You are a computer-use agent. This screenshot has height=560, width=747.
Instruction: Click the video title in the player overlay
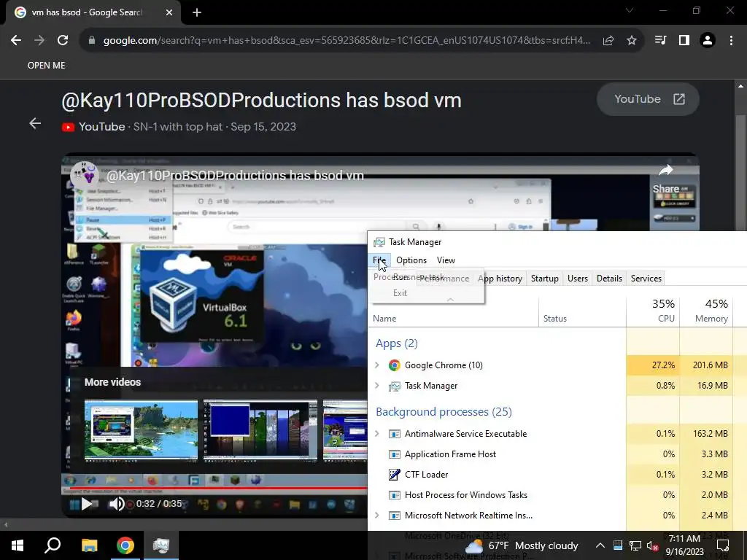(235, 175)
